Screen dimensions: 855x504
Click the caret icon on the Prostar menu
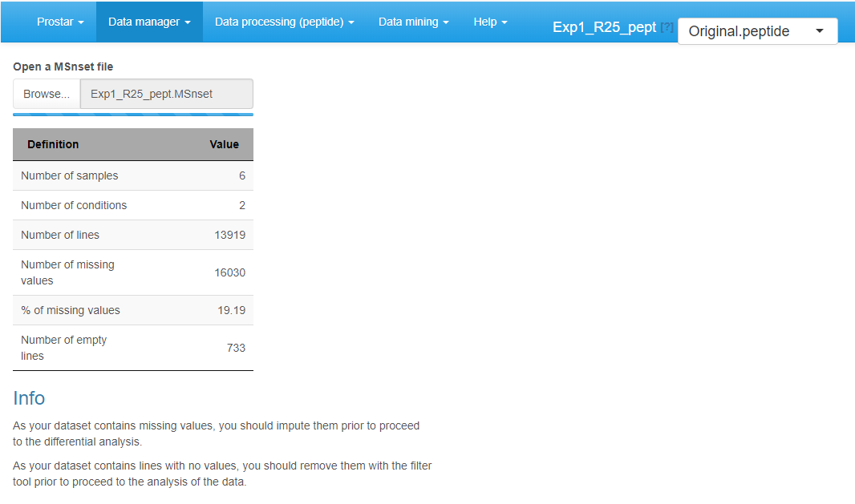[x=82, y=22]
